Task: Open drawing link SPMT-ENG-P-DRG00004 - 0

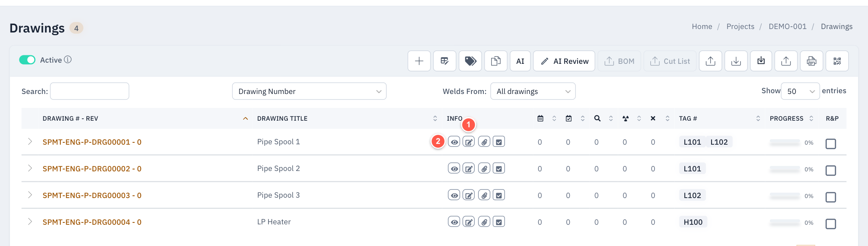Action: [92, 222]
